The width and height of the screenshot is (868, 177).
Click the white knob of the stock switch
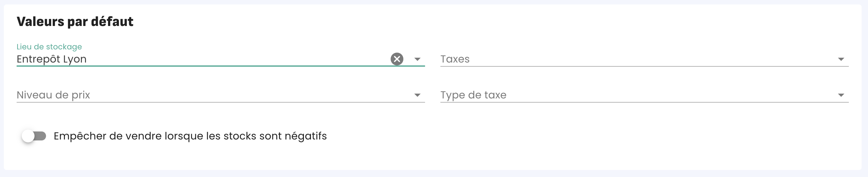[x=28, y=136]
